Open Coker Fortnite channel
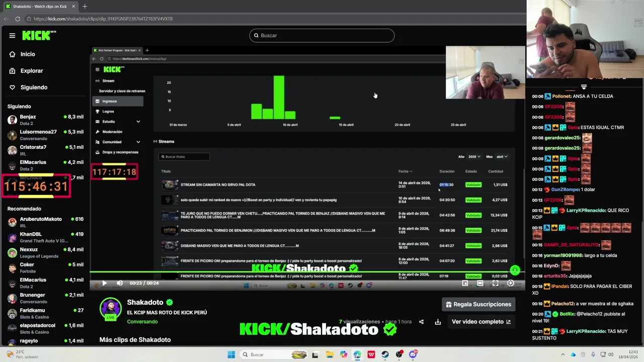 click(45, 267)
